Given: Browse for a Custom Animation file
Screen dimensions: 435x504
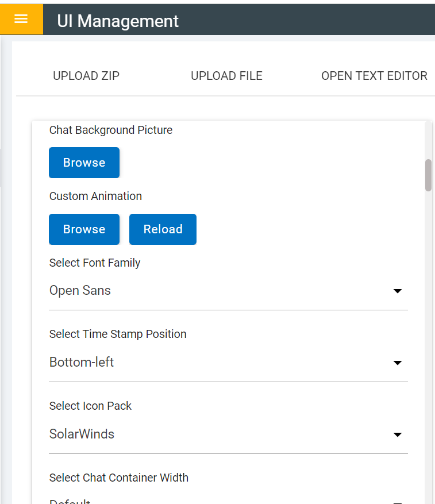Looking at the screenshot, I should [84, 229].
